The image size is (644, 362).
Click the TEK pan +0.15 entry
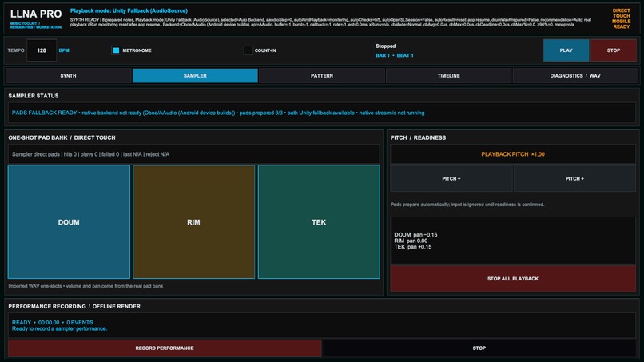click(413, 247)
